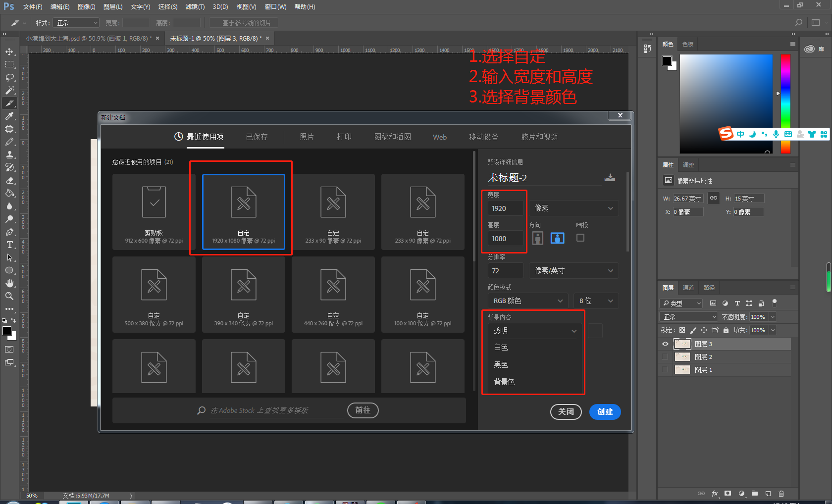This screenshot has height=504, width=832.
Task: Open the 滤镜(T) menu
Action: 195,7
